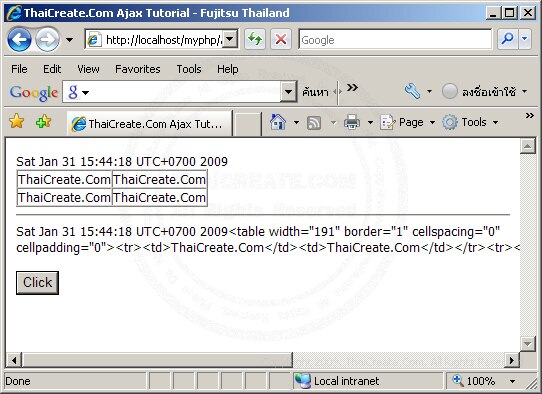Print the page with printer icon
This screenshot has width=542, height=394.
coord(352,122)
